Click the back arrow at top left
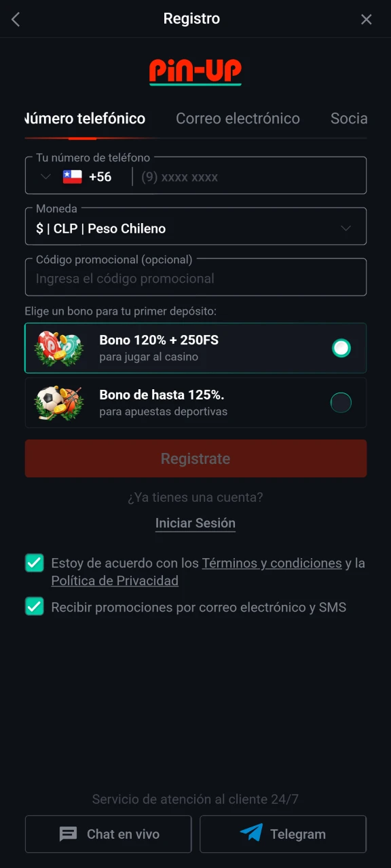The width and height of the screenshot is (391, 868). 15,19
